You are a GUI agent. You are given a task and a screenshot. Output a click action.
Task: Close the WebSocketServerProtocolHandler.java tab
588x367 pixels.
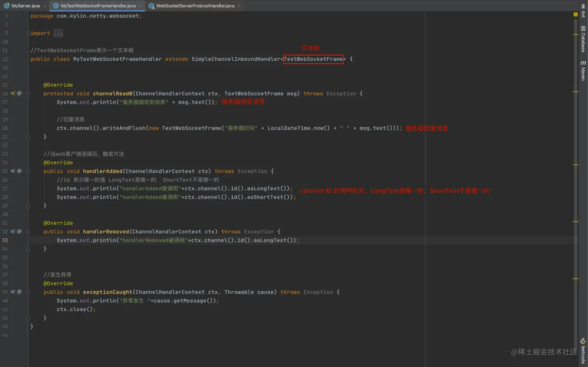coord(239,6)
